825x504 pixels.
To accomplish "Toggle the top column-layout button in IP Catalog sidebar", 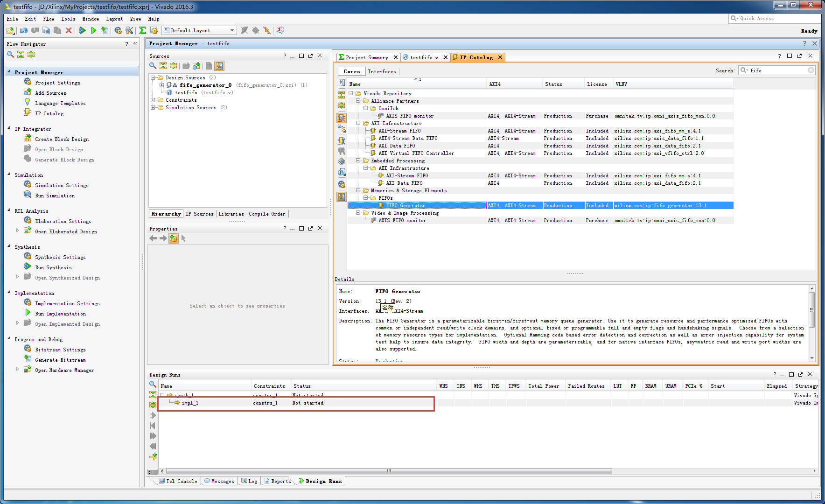I will (342, 83).
